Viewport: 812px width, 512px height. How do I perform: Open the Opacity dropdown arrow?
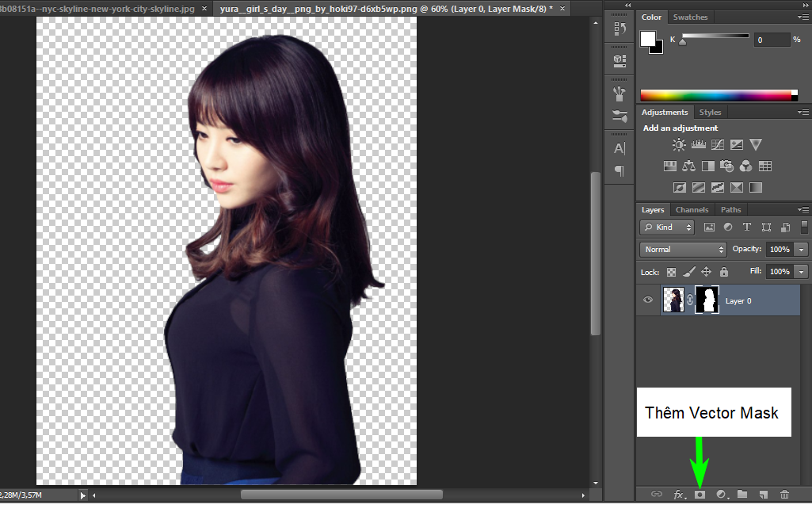(x=802, y=249)
